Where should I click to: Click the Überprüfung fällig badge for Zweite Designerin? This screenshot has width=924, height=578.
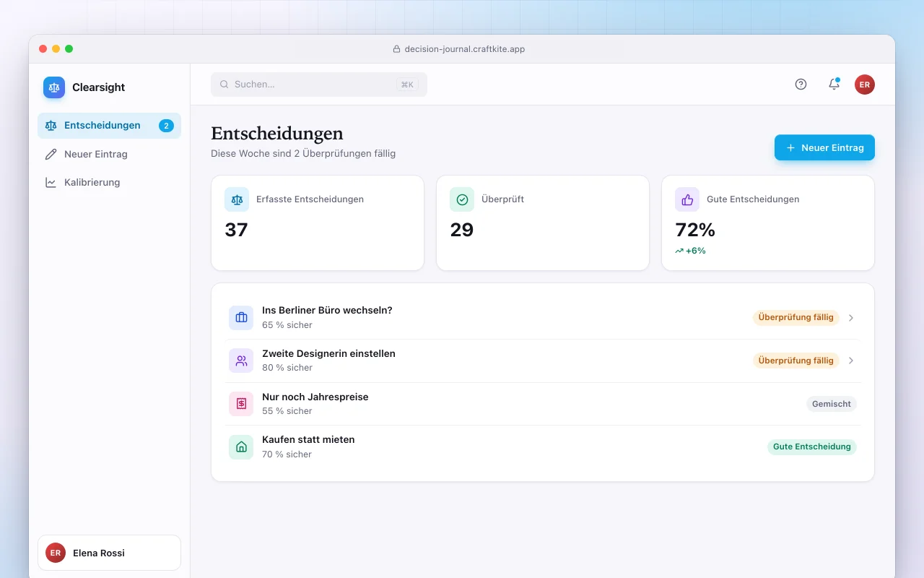tap(796, 361)
